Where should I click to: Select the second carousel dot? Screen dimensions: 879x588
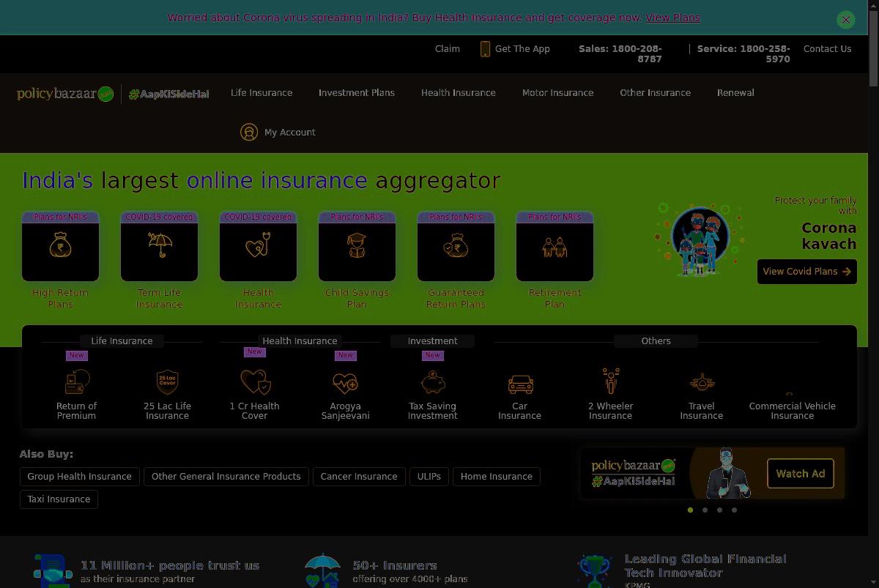[705, 510]
